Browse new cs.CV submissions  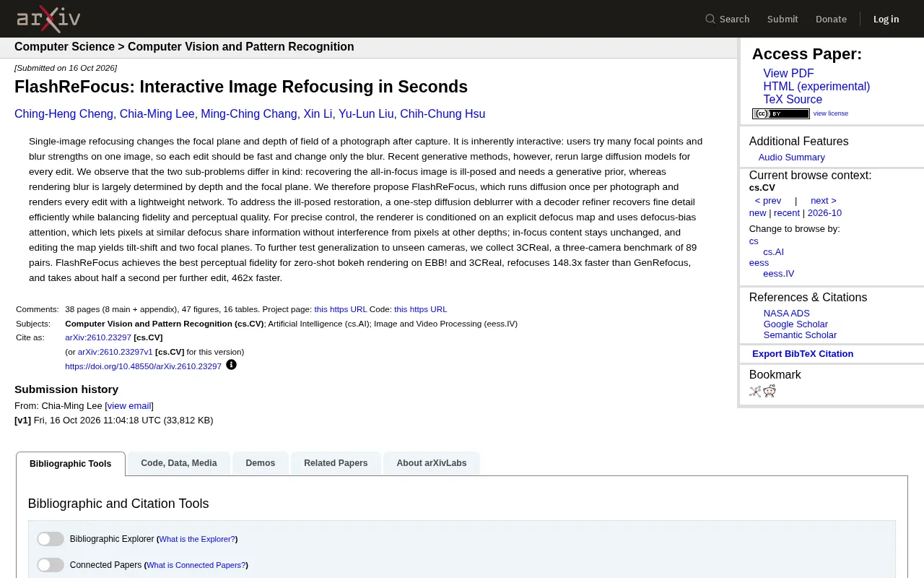(757, 213)
